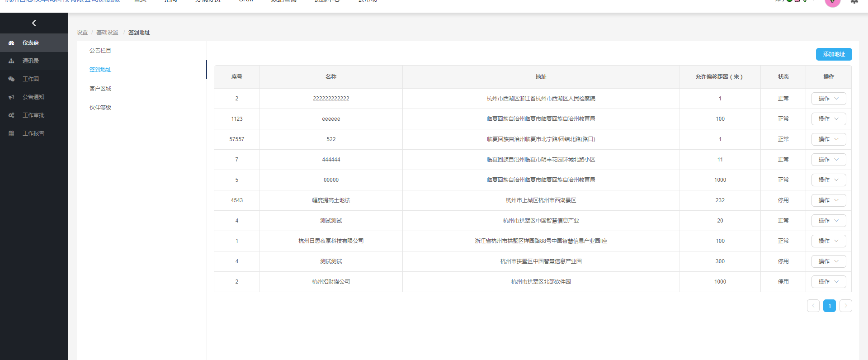Click the 添加地址 button

click(834, 54)
